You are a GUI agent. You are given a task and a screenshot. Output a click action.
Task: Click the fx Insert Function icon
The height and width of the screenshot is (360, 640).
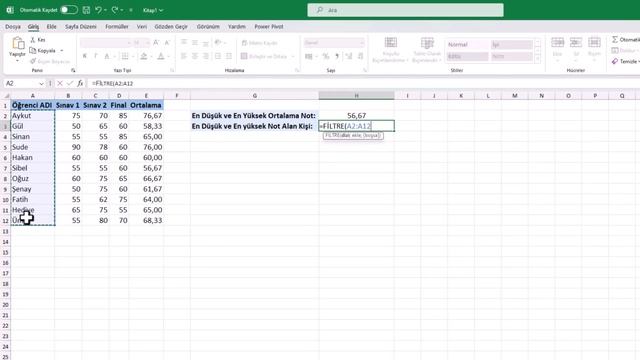pos(80,83)
